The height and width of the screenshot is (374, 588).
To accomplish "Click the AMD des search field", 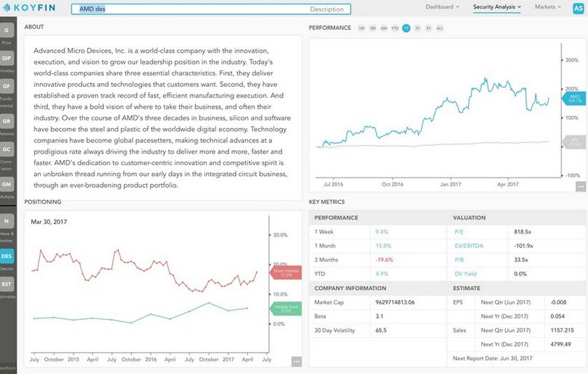I will click(210, 9).
